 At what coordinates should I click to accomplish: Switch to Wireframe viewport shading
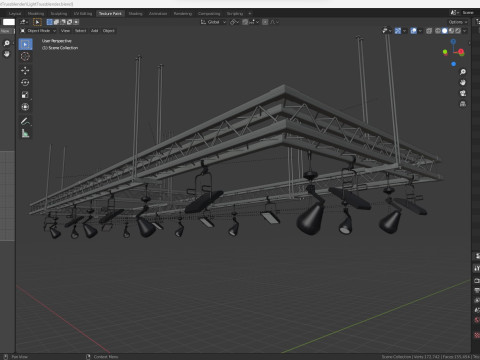click(x=438, y=31)
